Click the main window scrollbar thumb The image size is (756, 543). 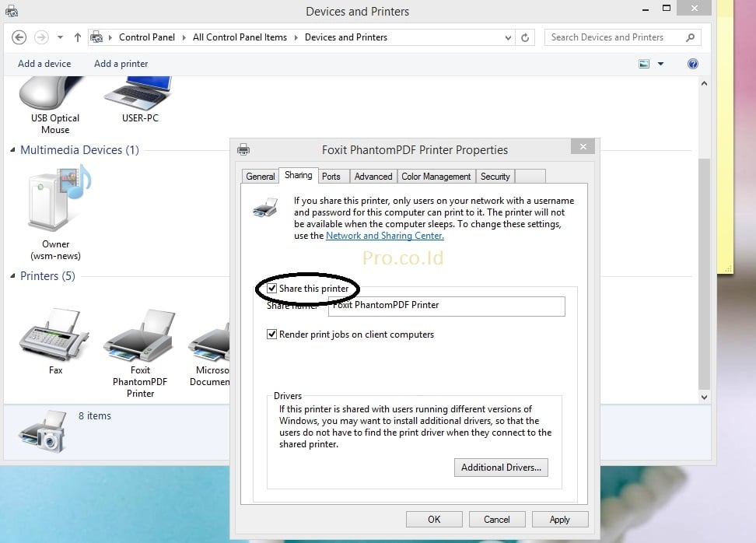pos(704,273)
